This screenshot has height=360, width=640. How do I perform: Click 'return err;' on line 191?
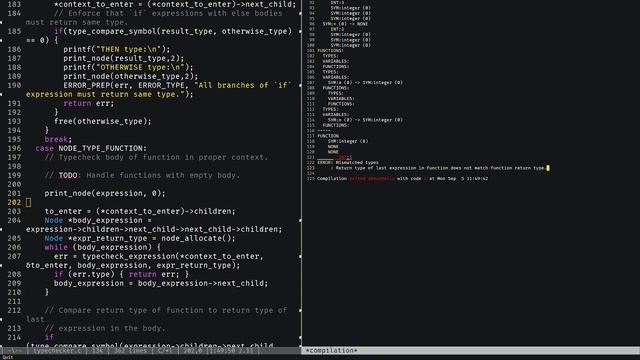tap(89, 103)
